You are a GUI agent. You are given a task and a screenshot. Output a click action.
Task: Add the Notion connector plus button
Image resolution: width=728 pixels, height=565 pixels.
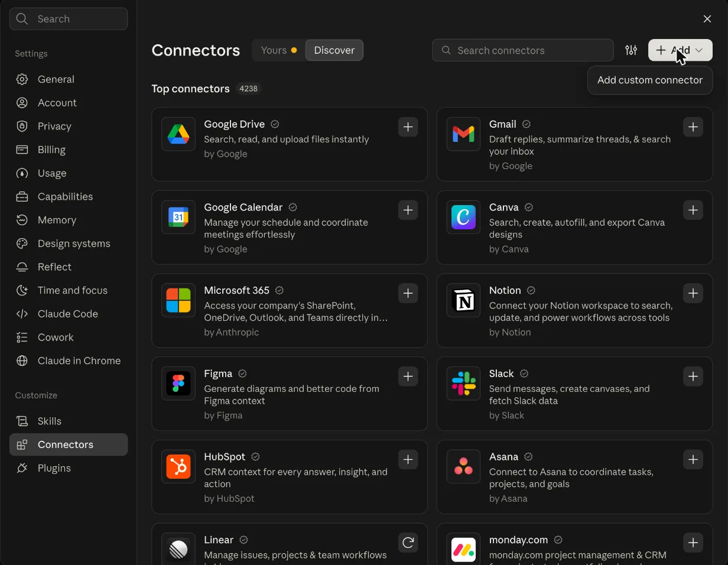(693, 293)
